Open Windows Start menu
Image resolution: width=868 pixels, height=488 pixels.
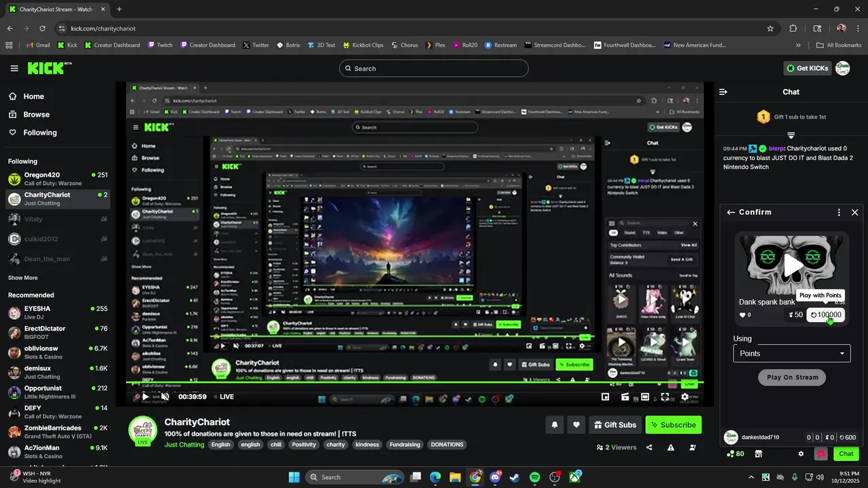[x=294, y=477]
